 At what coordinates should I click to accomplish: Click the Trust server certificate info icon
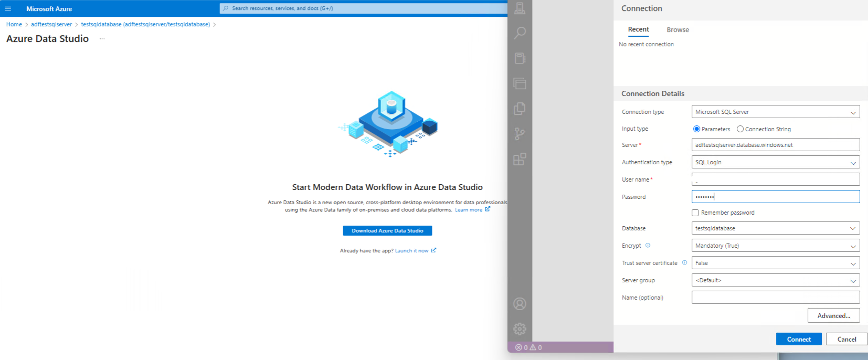pos(684,262)
